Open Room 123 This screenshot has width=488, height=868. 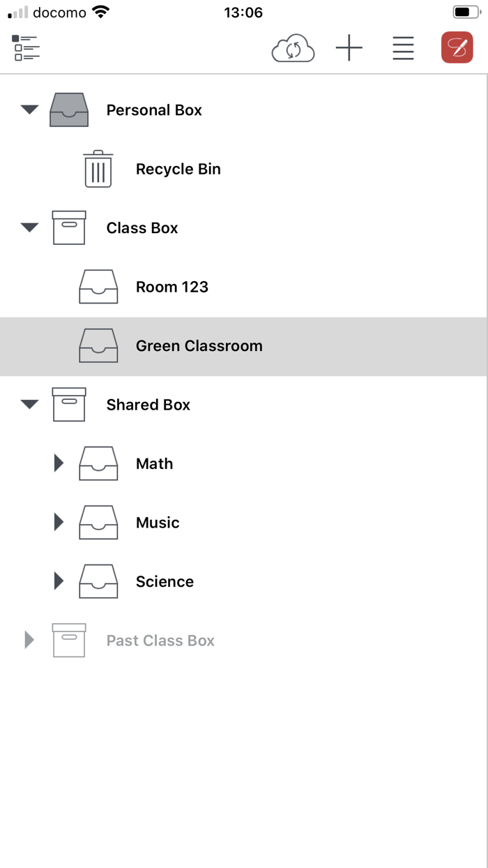click(171, 287)
